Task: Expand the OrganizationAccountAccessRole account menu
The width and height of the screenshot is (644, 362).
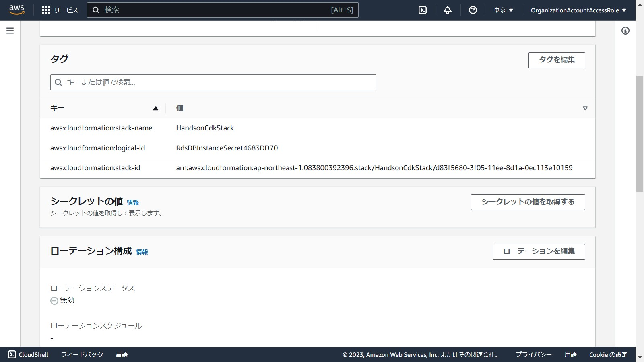Action: pos(578,10)
